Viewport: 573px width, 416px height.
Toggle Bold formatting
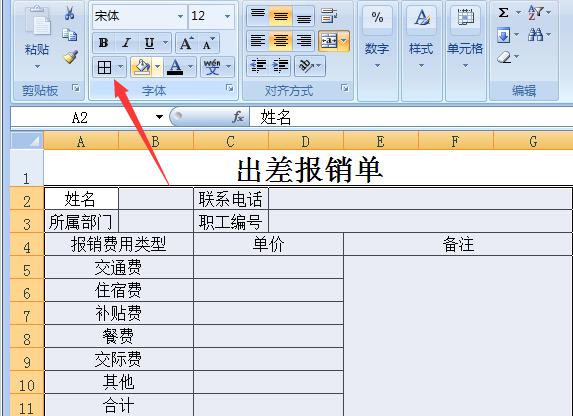pyautogui.click(x=103, y=43)
